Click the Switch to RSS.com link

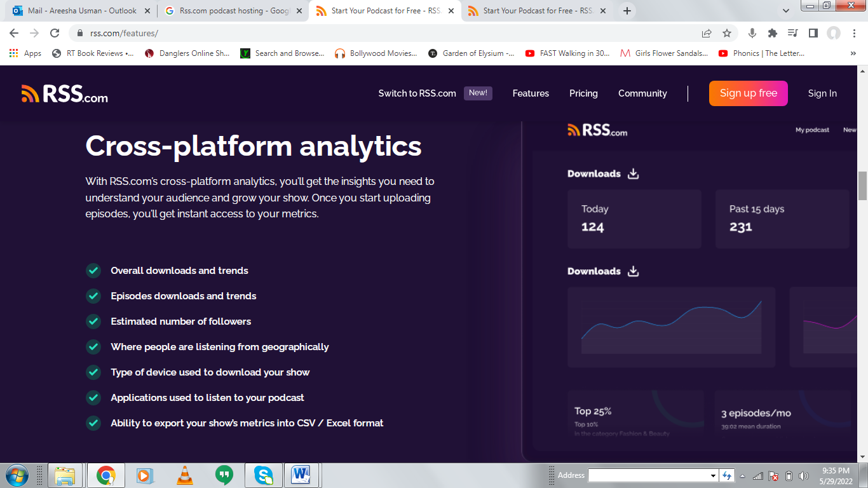click(417, 93)
